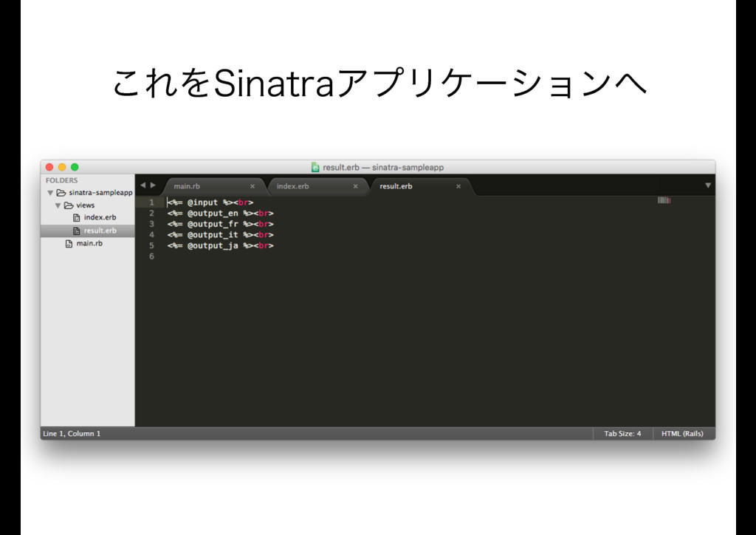Select result.erb in the sidebar
The image size is (756, 535).
(100, 231)
